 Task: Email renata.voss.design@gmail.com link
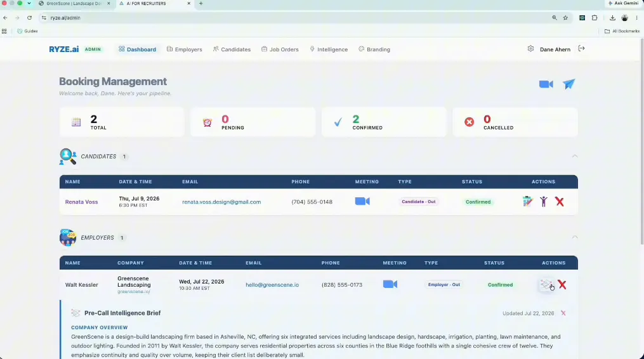pyautogui.click(x=221, y=202)
